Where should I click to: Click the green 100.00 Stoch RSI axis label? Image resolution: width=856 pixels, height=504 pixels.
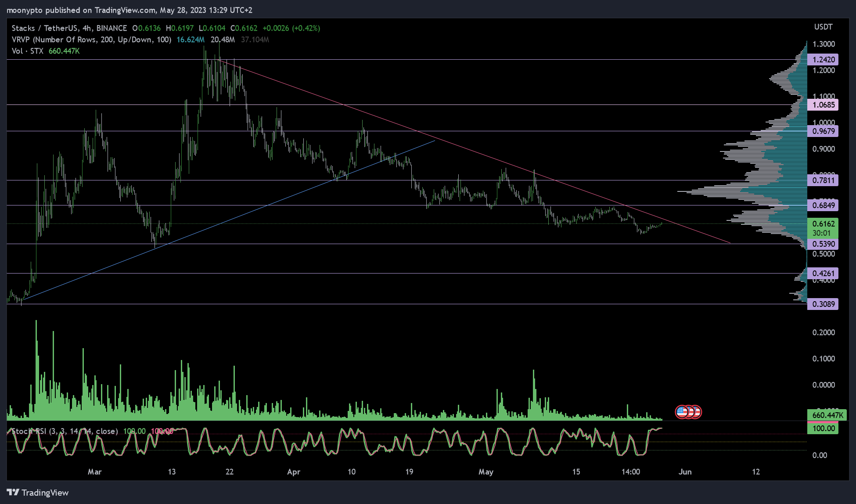823,428
